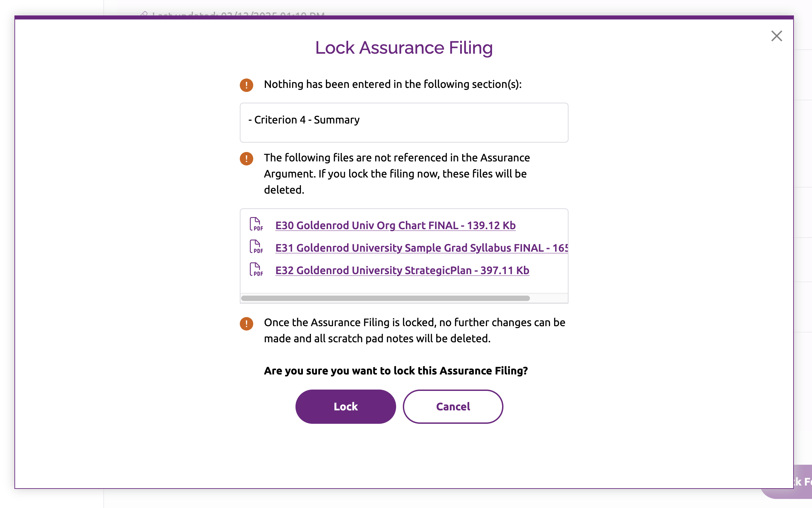Viewport: 812px width, 508px height.
Task: Open E30 Goldenrod Univ Org Chart FINAL link
Action: click(395, 225)
